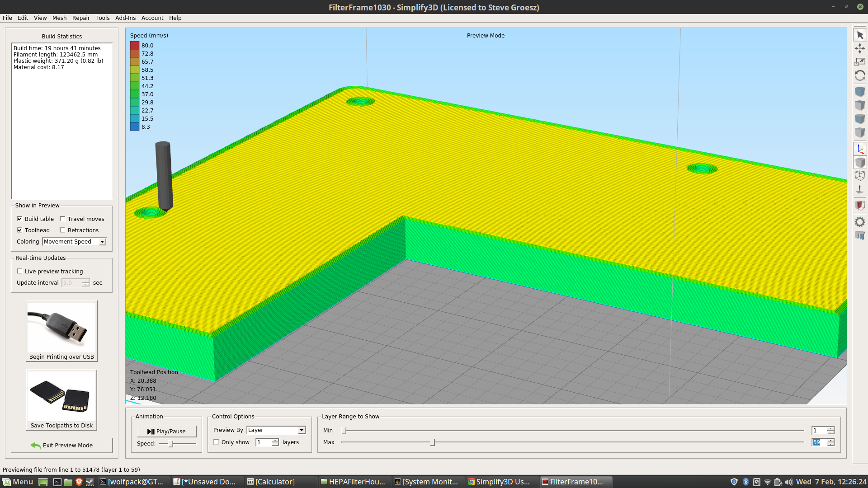Viewport: 868px width, 488px height.
Task: Click the Play/Pause animation button
Action: point(166,432)
